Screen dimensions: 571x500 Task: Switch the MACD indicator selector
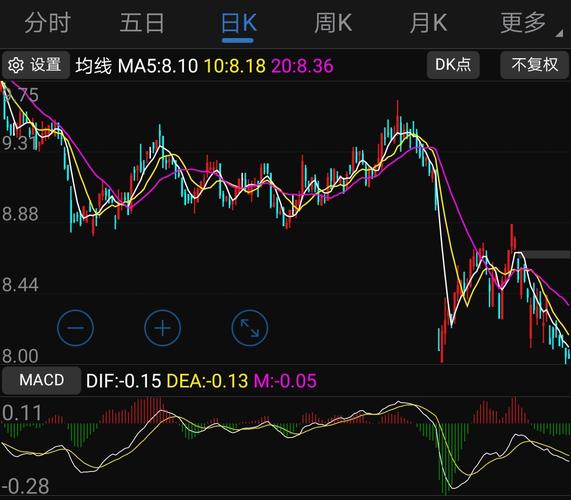[x=41, y=380]
